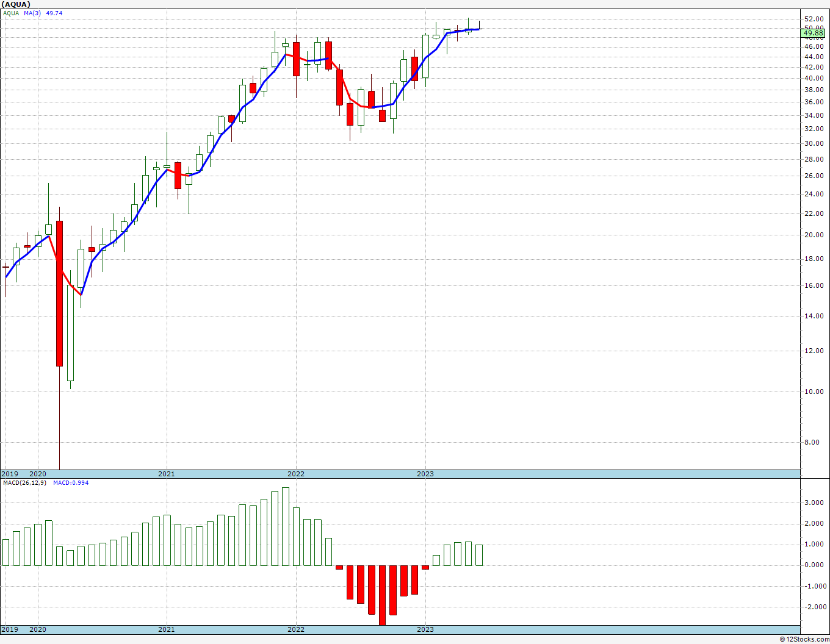Select the AQUA legend label
This screenshot has height=644, width=830.
[x=11, y=13]
